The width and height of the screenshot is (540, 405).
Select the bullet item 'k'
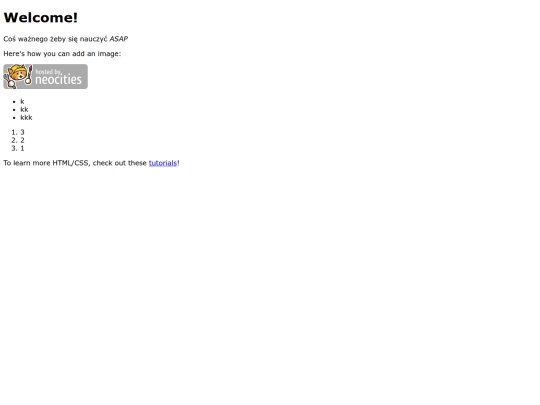click(x=22, y=102)
